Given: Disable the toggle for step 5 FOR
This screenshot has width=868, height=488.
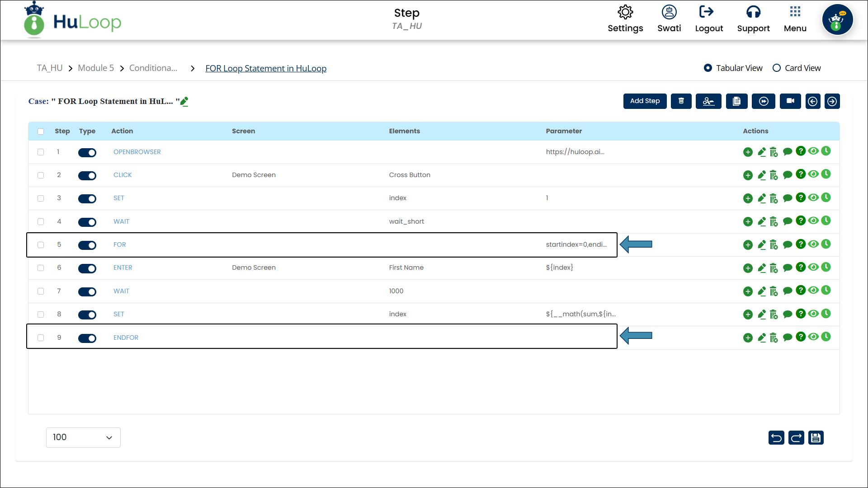Looking at the screenshot, I should [x=87, y=245].
